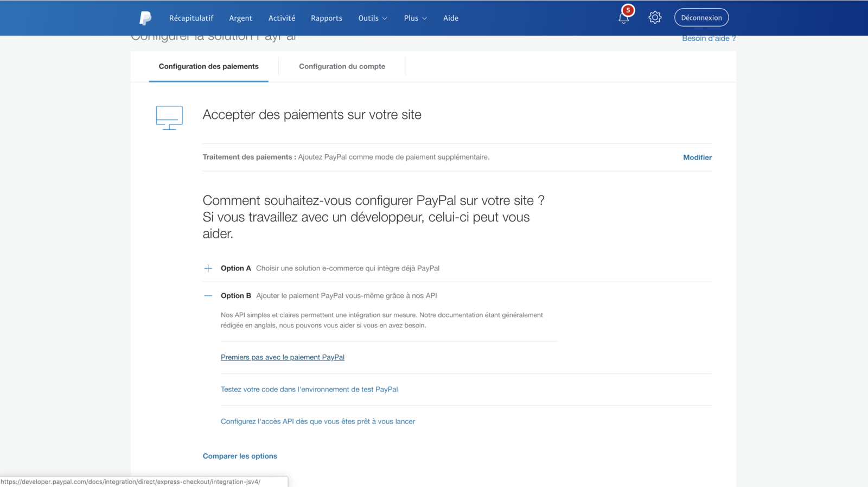
Task: Open the Aide menu item
Action: pos(451,18)
